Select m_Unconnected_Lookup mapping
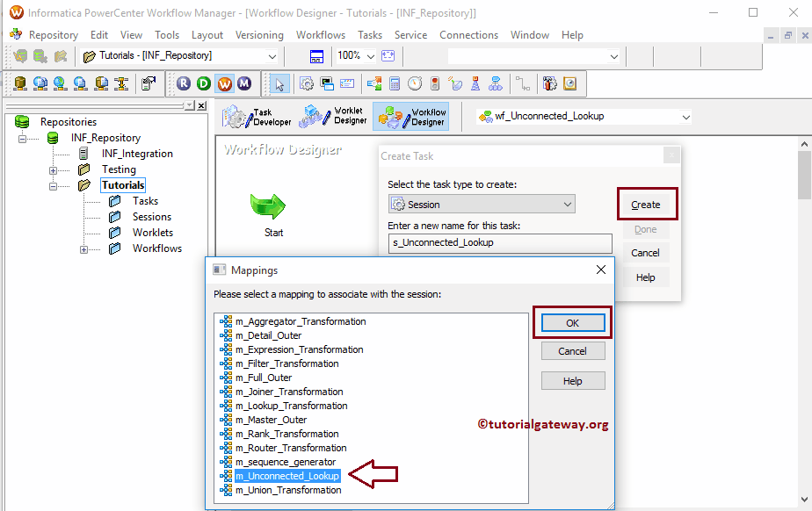 pyautogui.click(x=287, y=477)
